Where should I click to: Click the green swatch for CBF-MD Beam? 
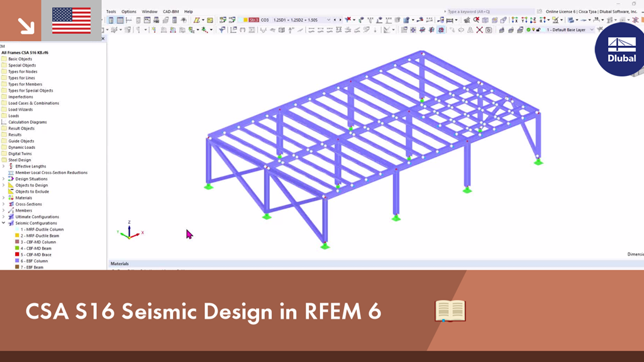click(x=18, y=248)
